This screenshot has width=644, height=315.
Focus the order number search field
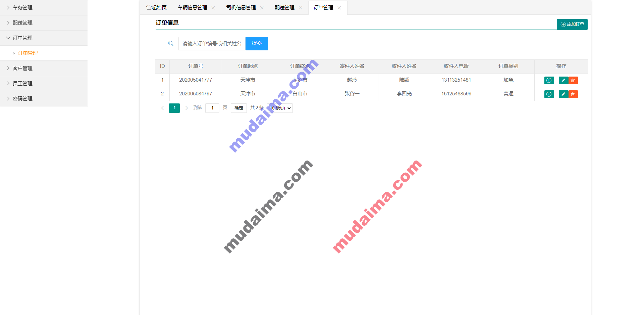pyautogui.click(x=212, y=44)
